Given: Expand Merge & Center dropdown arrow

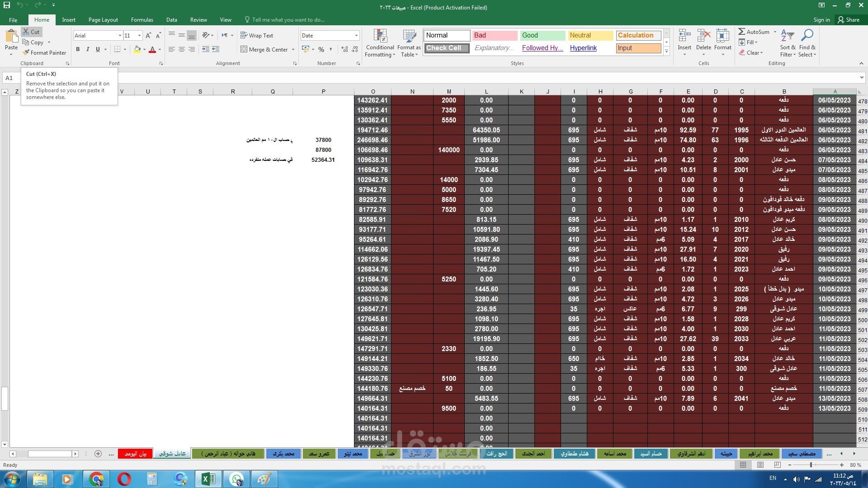Looking at the screenshot, I should click(x=293, y=49).
